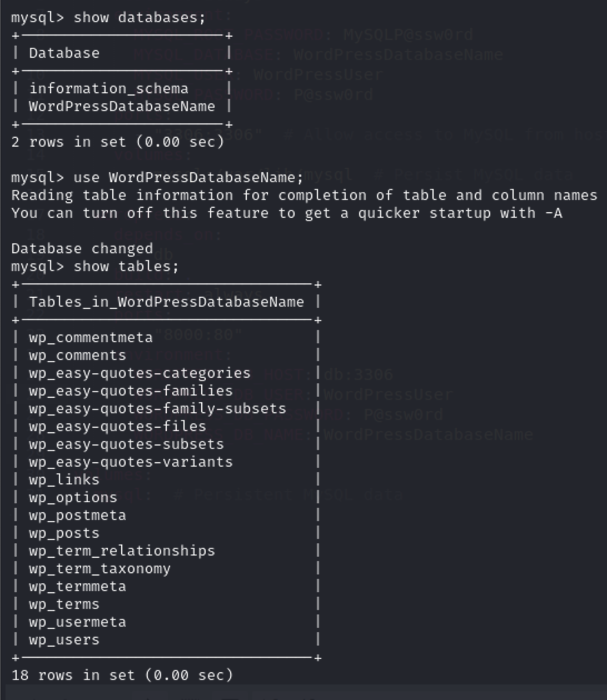Click the 'show databases;' command text

click(x=140, y=17)
